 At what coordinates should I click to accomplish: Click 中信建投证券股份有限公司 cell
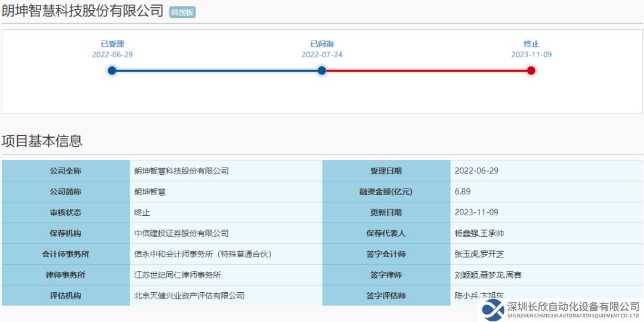pyautogui.click(x=226, y=233)
